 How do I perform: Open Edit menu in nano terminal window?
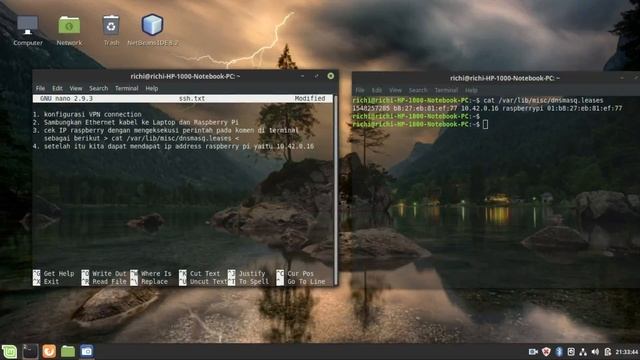tap(57, 88)
